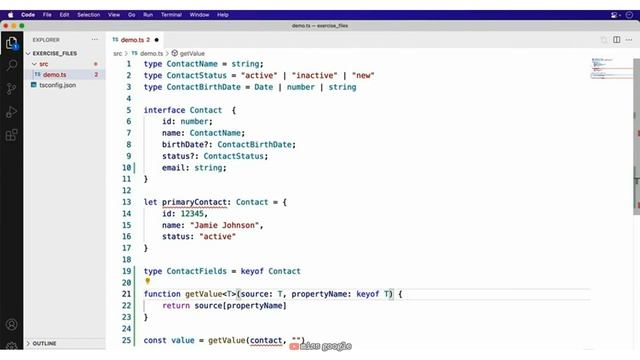Viewport: 640px width, 360px height.
Task: Open the Go menu
Action: (131, 15)
